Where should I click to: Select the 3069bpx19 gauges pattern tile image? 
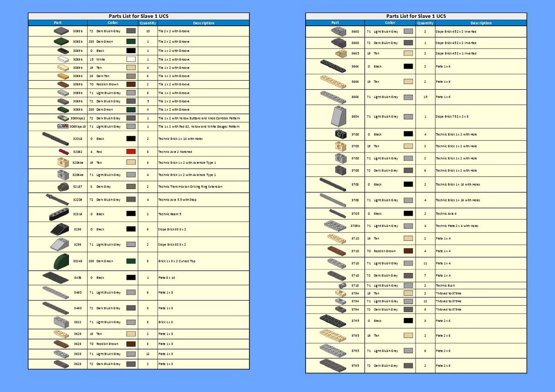point(63,126)
